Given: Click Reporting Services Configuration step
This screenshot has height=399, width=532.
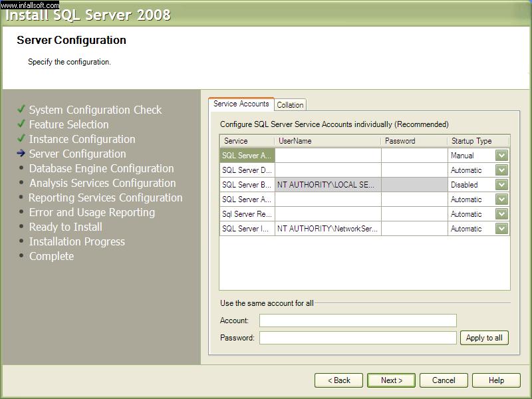Looking at the screenshot, I should tap(106, 198).
